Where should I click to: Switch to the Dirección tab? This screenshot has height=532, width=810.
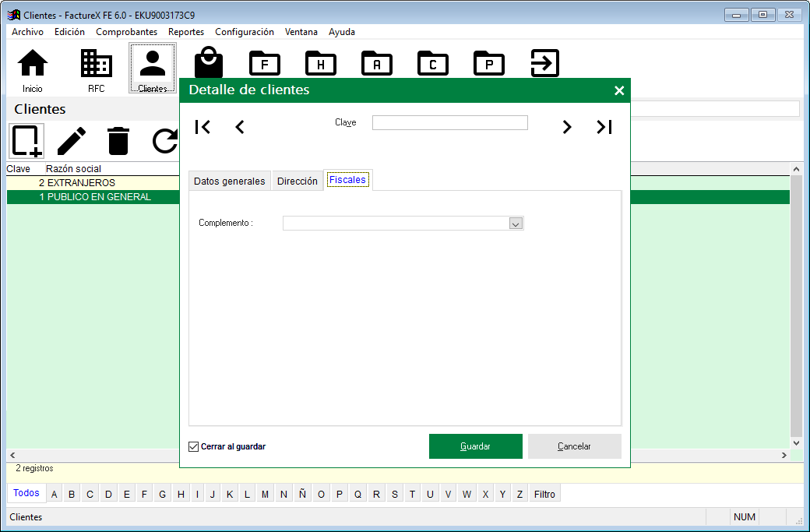click(x=297, y=181)
